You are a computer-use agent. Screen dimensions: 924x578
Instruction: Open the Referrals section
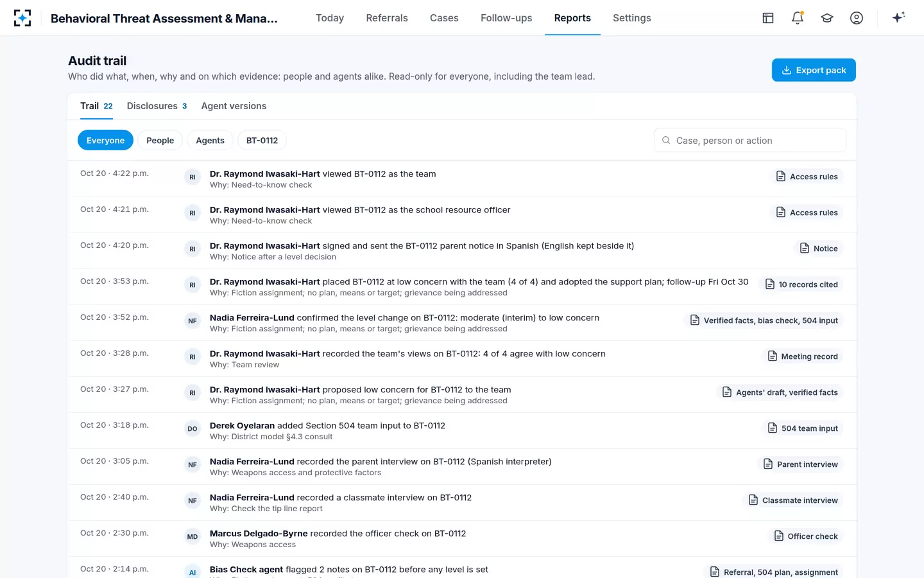387,18
